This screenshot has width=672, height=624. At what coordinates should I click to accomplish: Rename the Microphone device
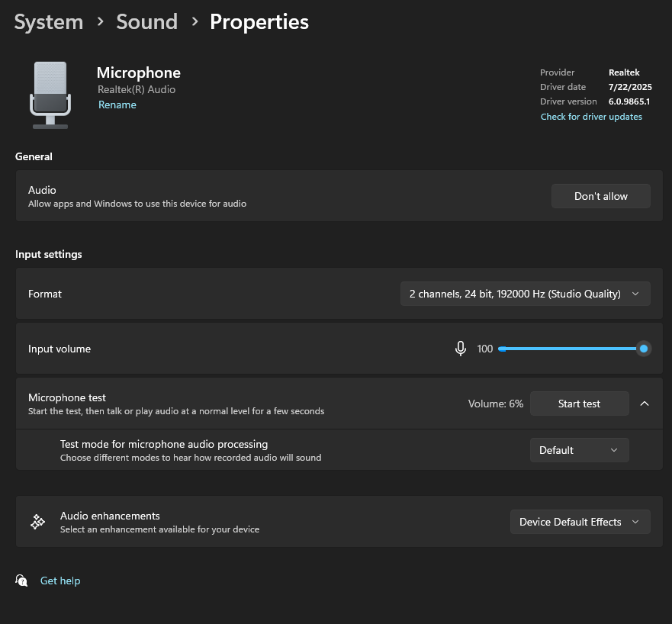[117, 105]
